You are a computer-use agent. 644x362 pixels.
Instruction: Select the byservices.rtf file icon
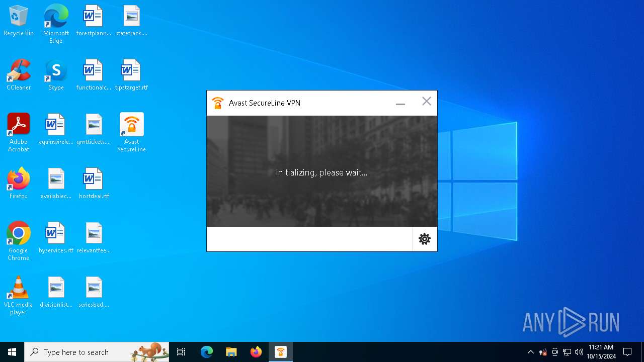(56, 238)
